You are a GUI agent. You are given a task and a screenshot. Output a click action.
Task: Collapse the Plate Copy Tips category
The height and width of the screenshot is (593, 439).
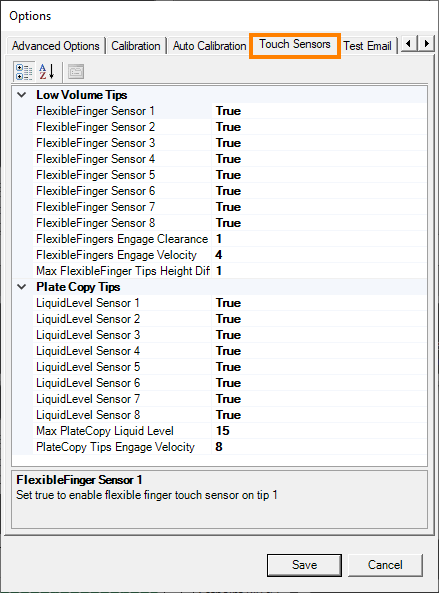22,287
